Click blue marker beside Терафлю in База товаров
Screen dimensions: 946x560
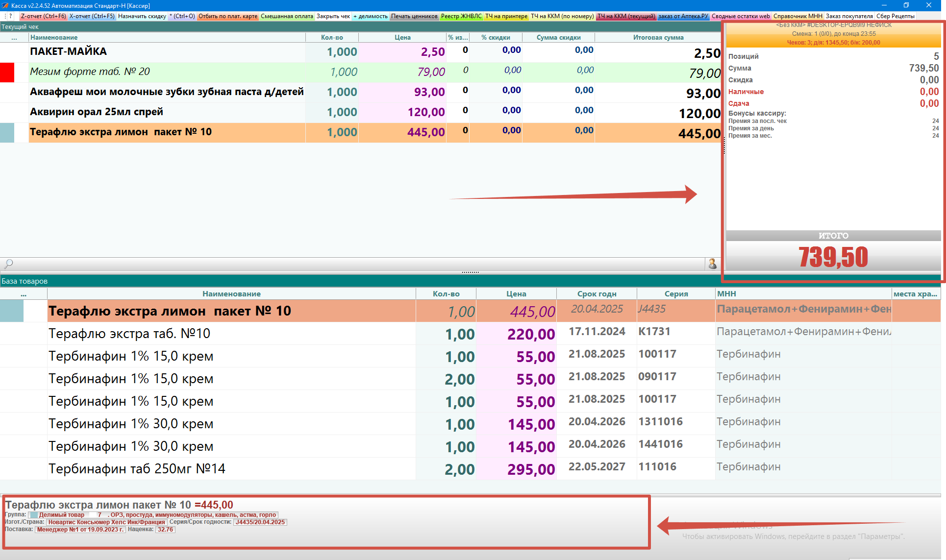click(12, 311)
